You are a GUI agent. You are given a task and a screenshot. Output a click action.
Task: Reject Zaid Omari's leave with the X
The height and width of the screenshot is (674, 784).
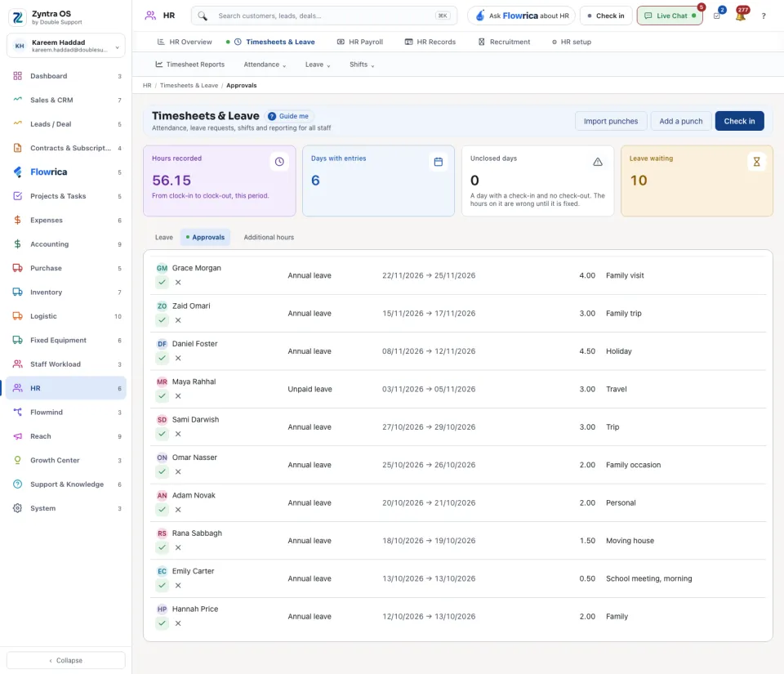pyautogui.click(x=178, y=320)
